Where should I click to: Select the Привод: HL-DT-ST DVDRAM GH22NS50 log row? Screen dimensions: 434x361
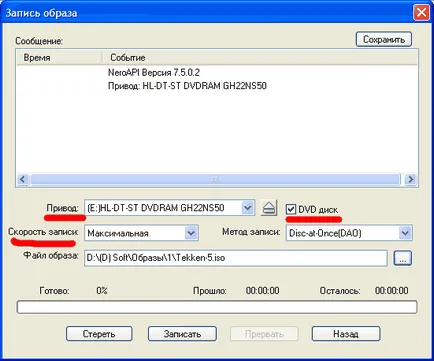point(187,86)
